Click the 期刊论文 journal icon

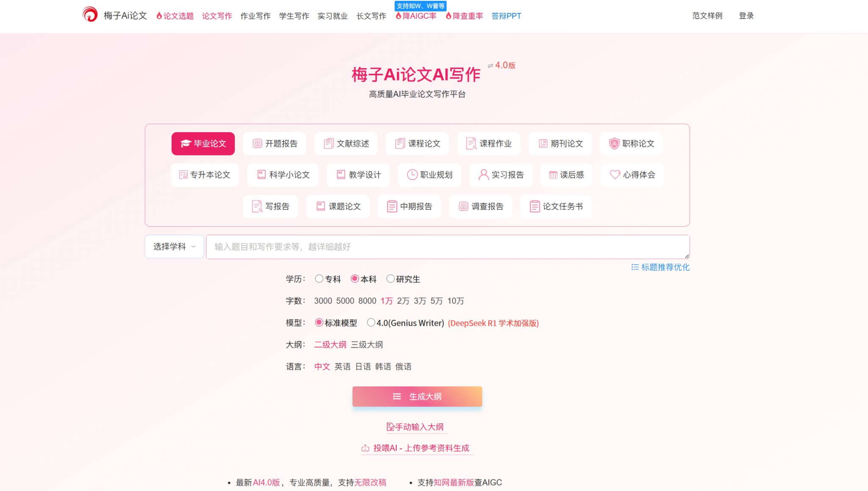pos(543,144)
